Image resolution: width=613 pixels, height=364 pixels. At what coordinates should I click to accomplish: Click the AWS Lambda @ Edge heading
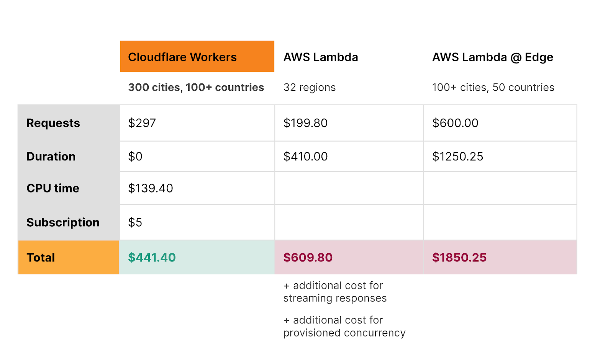point(492,57)
